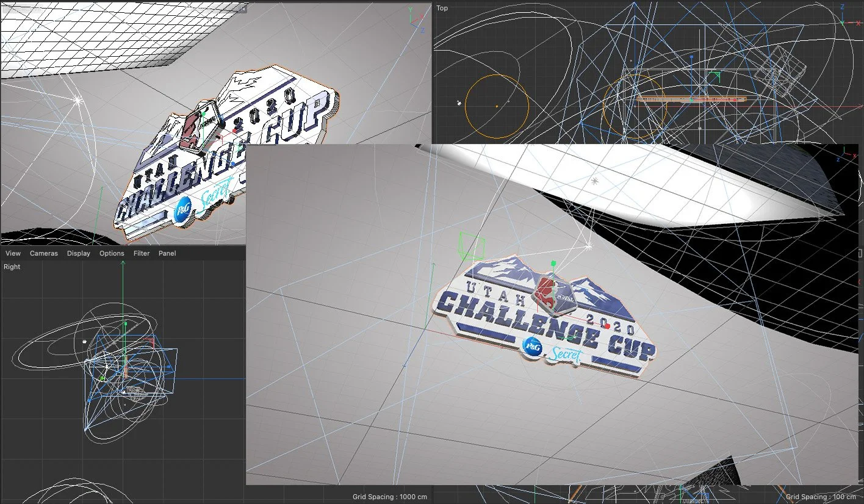
Task: Select the light star icon in large perspective view
Action: point(589,246)
